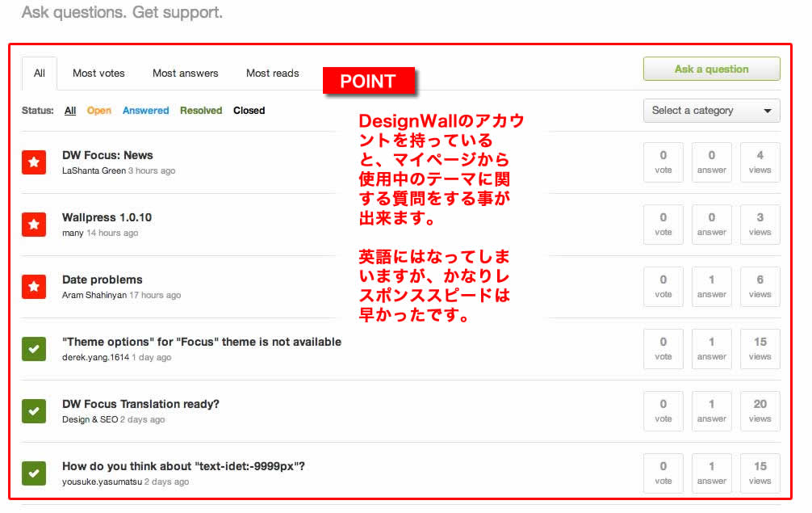The height and width of the screenshot is (513, 812).
Task: Filter status by Closed
Action: pos(249,111)
